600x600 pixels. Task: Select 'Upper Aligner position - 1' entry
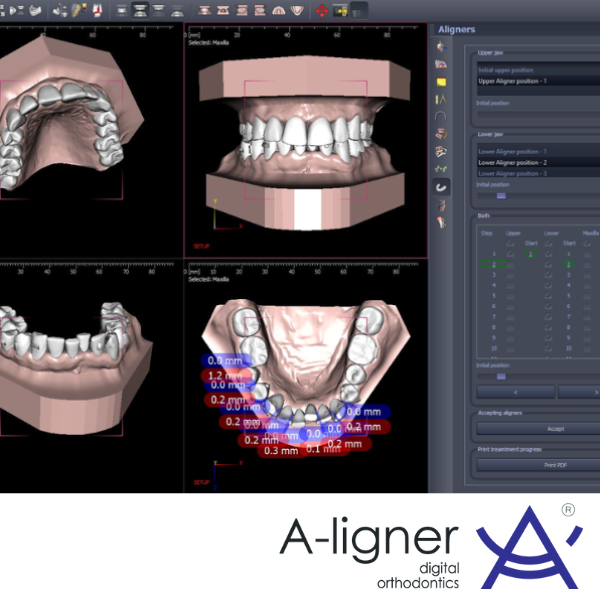538,81
